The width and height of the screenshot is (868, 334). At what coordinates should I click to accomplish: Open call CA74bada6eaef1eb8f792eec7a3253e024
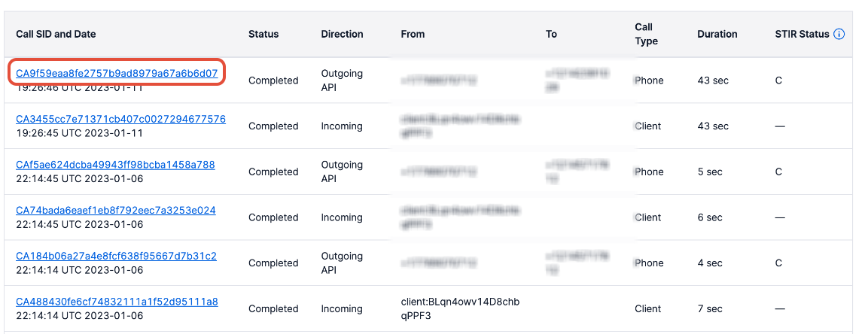click(116, 211)
